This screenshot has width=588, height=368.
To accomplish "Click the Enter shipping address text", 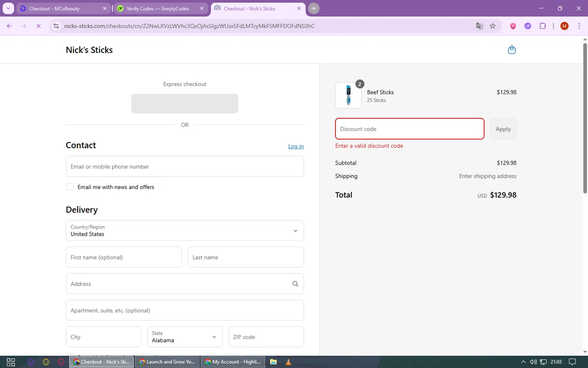I will (x=488, y=176).
